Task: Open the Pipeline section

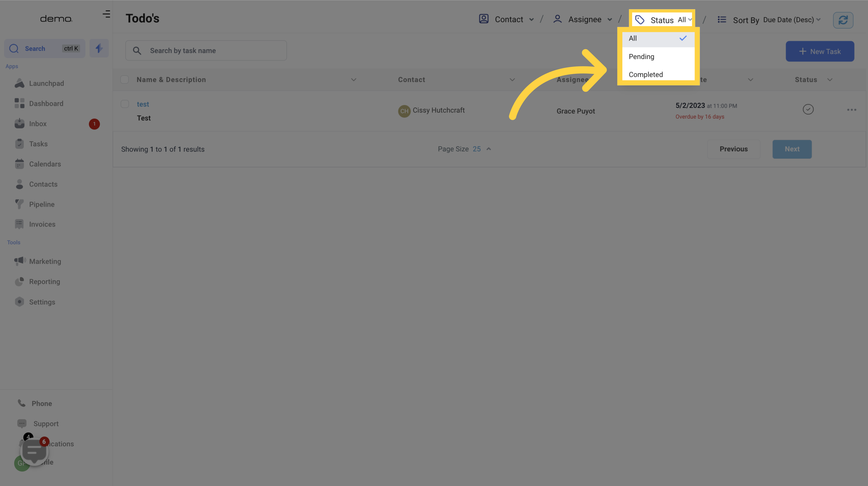Action: (x=42, y=204)
